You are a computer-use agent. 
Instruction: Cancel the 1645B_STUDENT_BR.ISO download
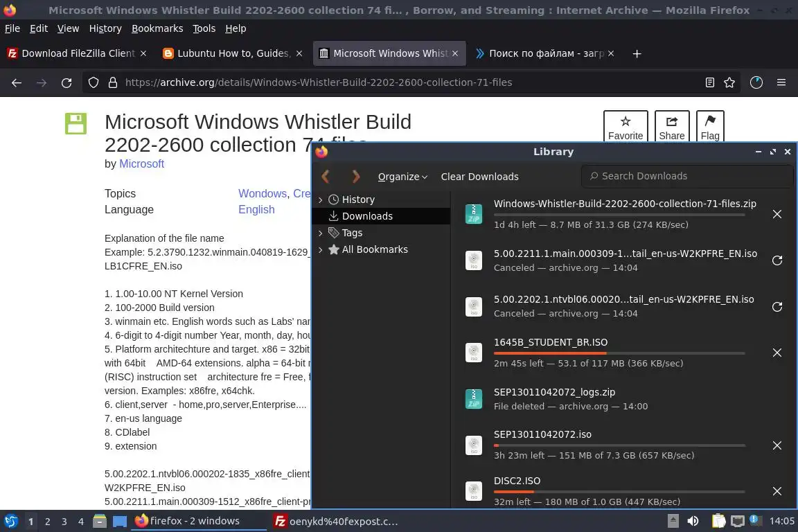pos(777,353)
